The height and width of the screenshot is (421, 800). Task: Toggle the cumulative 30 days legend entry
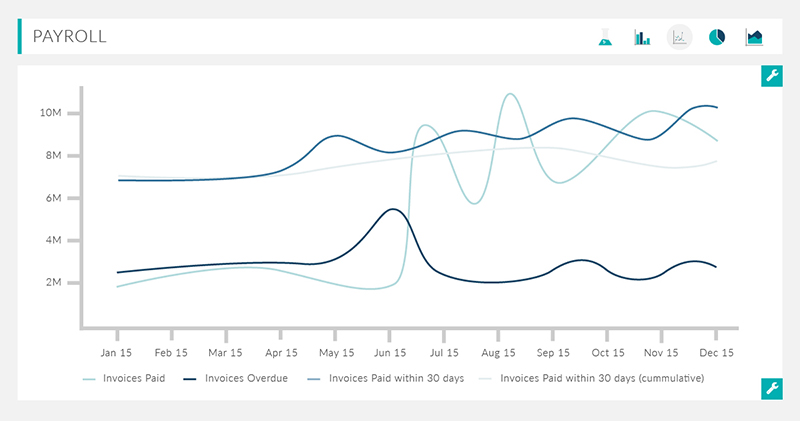[x=591, y=378]
